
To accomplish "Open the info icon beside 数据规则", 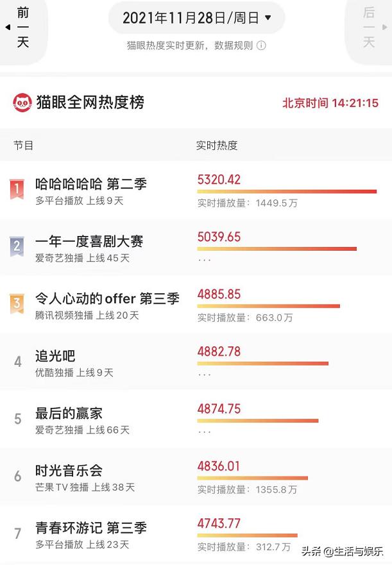I will [x=261, y=46].
